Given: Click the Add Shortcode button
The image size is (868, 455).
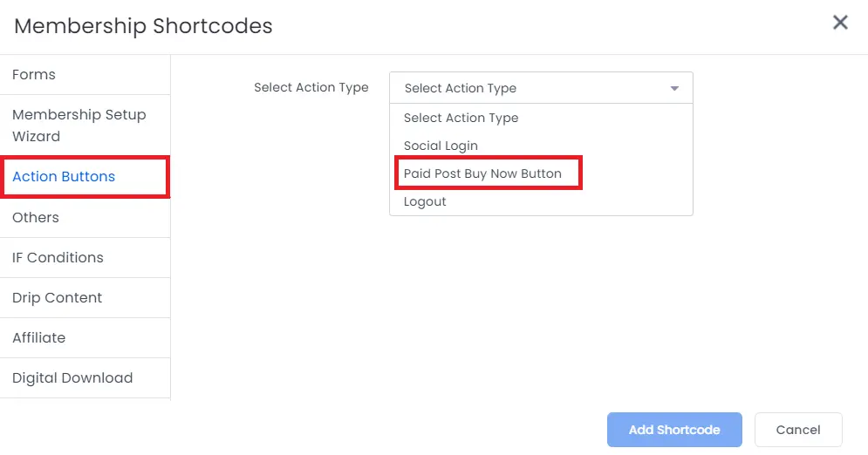Looking at the screenshot, I should pyautogui.click(x=674, y=430).
